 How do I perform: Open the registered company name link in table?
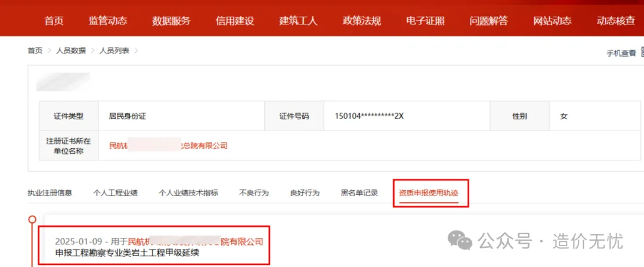[168, 145]
